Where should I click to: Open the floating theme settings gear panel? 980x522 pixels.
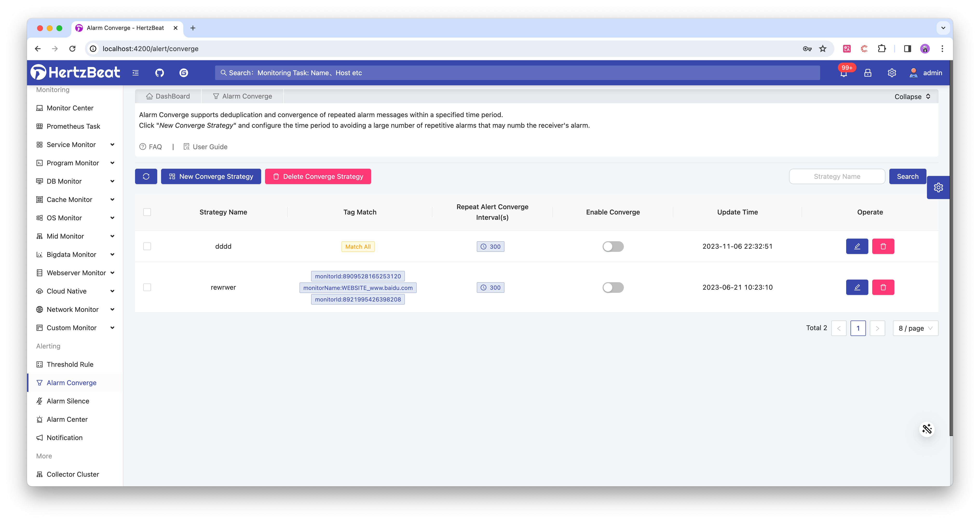938,187
